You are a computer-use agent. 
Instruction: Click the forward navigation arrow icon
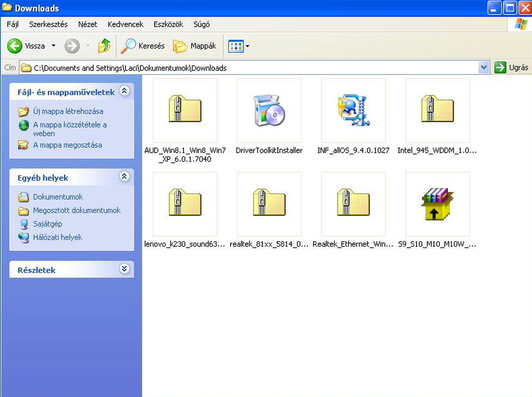[x=72, y=46]
